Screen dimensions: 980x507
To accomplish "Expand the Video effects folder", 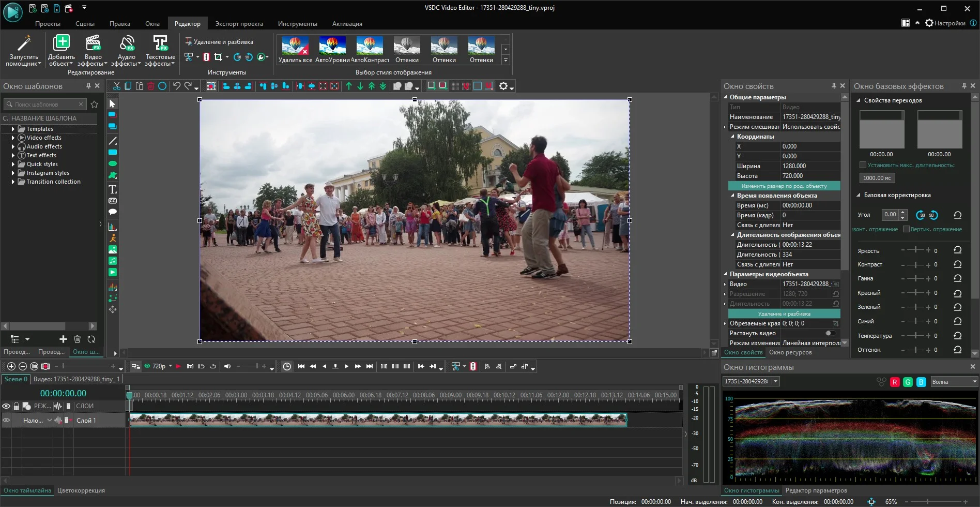I will coord(13,138).
